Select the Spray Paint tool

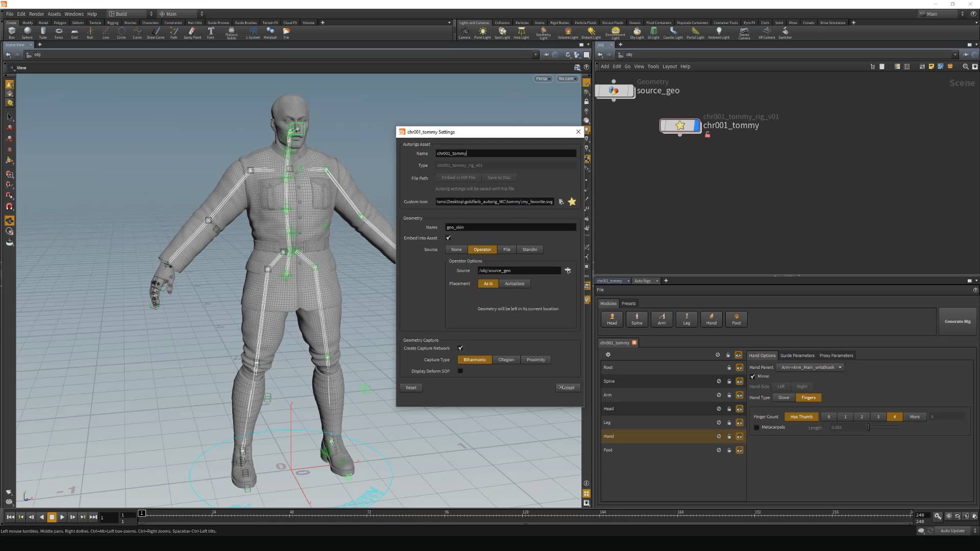coord(192,32)
